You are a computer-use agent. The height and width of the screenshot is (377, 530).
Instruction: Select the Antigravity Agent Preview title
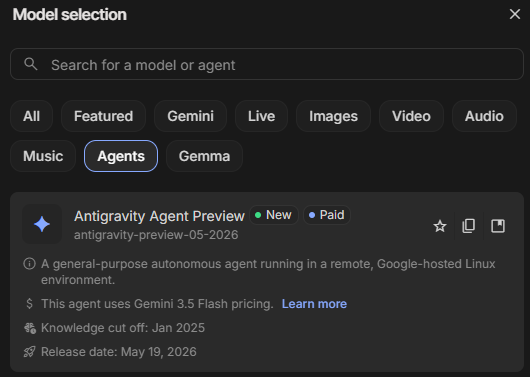click(159, 216)
